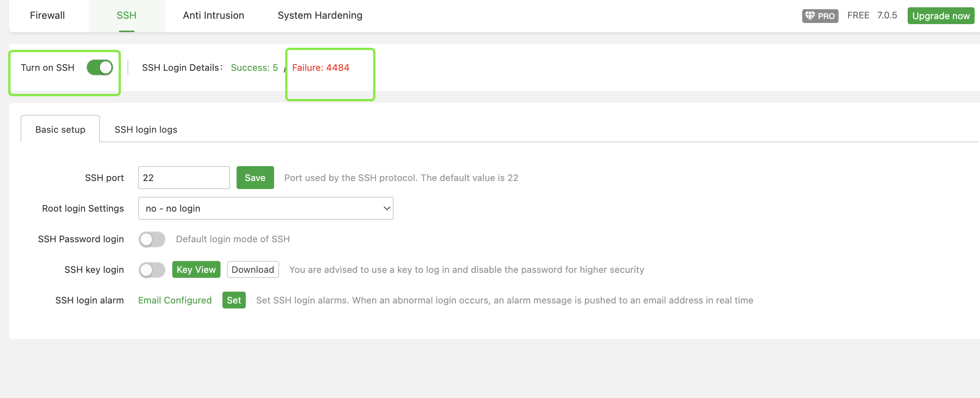Download the SSH key
The image size is (980, 398).
click(x=252, y=269)
